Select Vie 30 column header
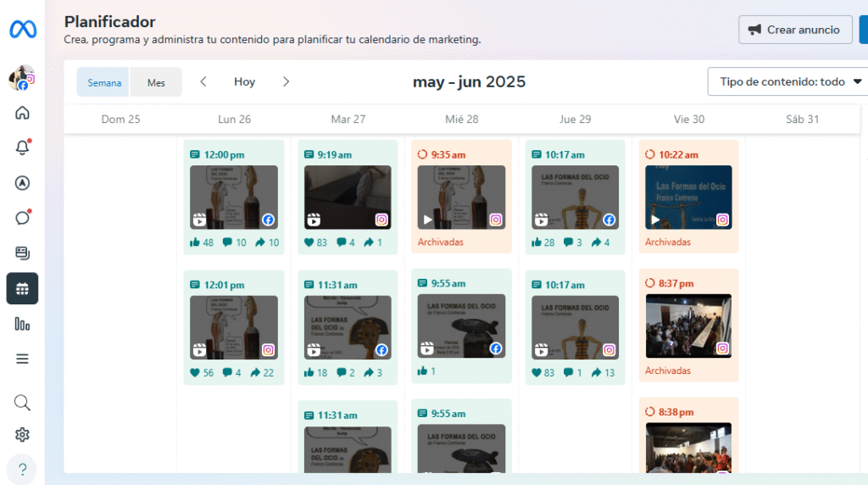 coord(688,119)
